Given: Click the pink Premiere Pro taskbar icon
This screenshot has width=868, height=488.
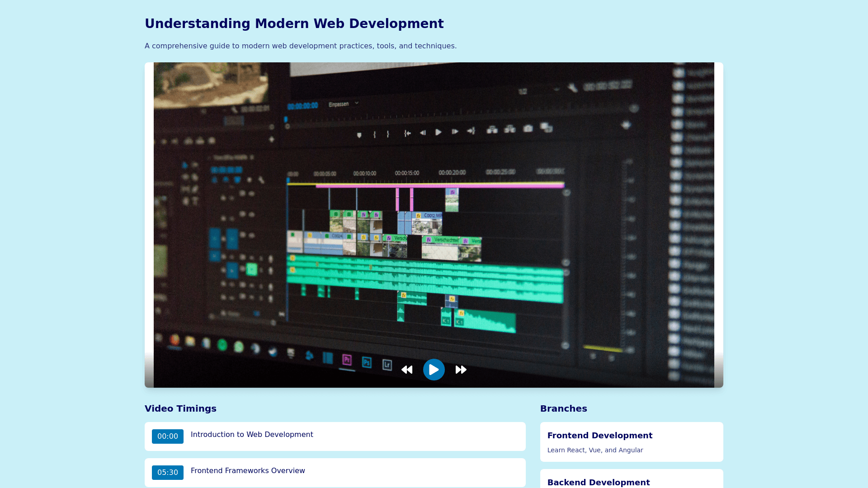Looking at the screenshot, I should 347,360.
